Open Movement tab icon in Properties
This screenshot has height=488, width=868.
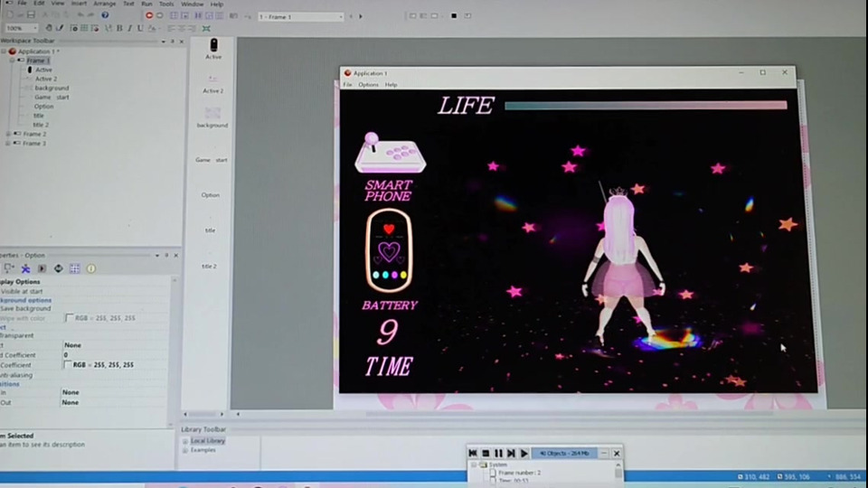pos(25,269)
